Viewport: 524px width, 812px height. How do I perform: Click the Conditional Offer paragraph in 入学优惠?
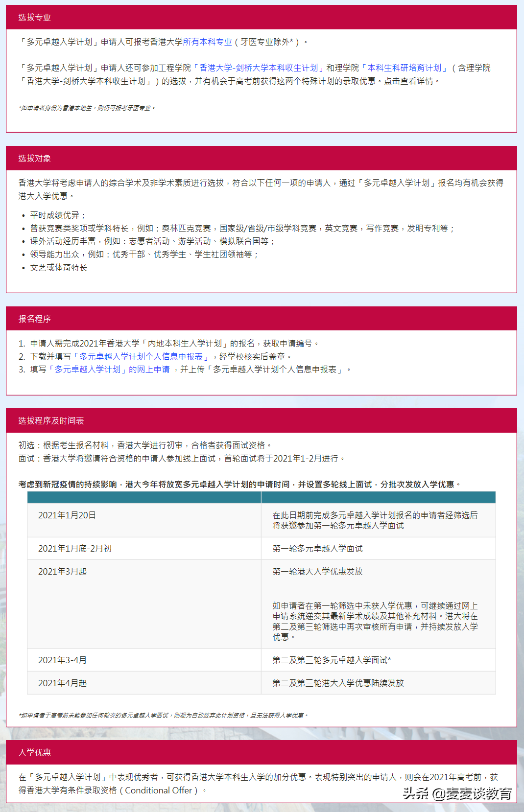coord(258,784)
